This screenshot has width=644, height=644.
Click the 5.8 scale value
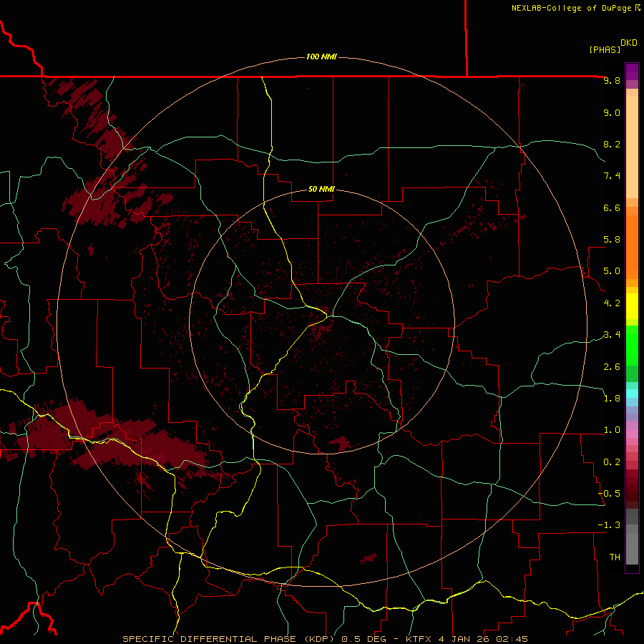click(612, 240)
